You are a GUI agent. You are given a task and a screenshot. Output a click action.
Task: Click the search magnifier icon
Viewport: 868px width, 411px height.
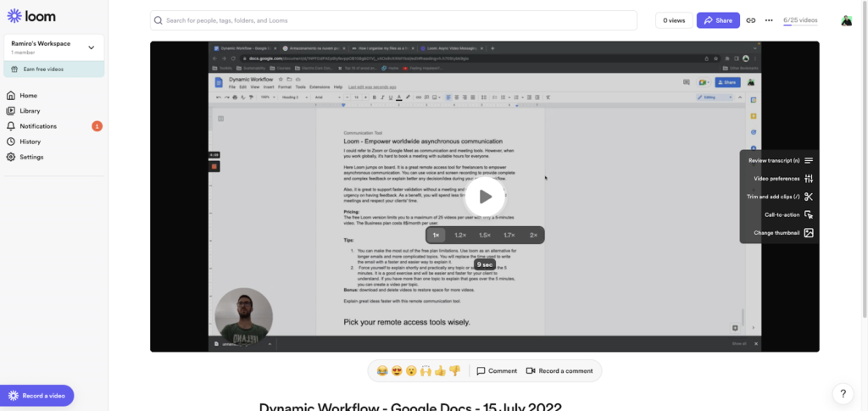tap(159, 20)
